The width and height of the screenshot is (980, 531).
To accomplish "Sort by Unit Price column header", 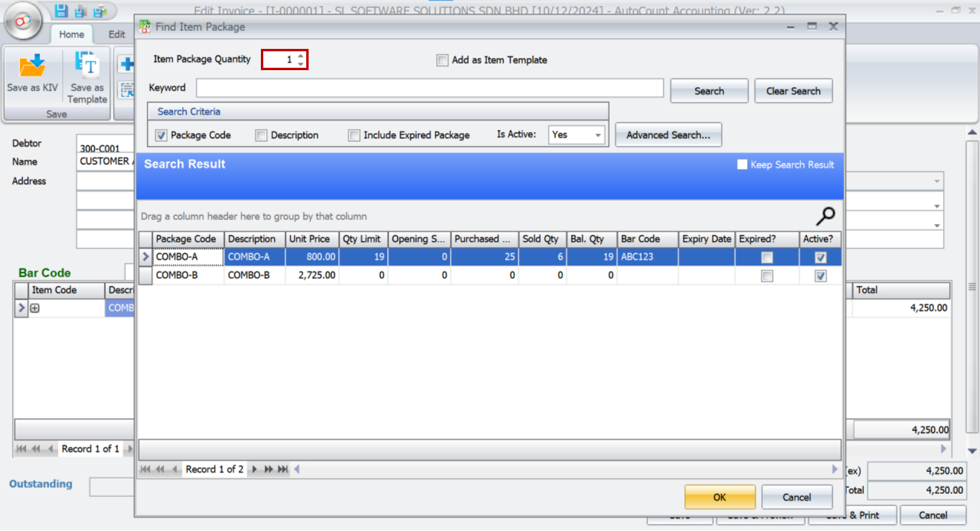I will (x=312, y=239).
